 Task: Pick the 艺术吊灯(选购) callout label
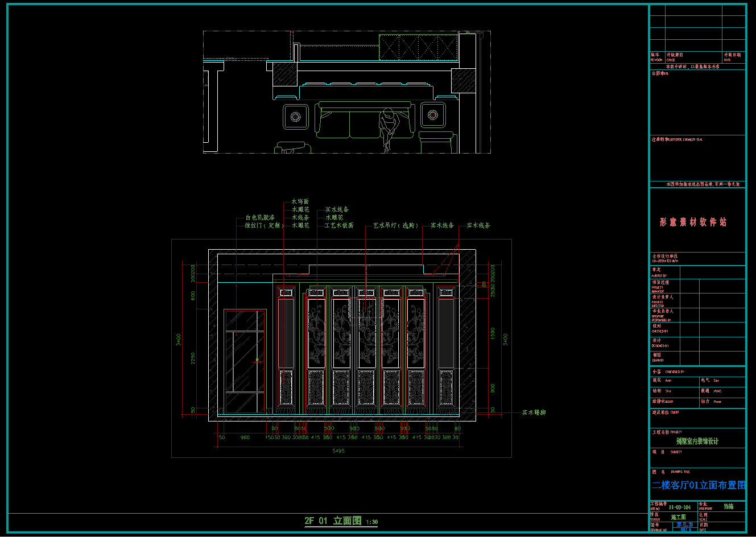click(395, 225)
